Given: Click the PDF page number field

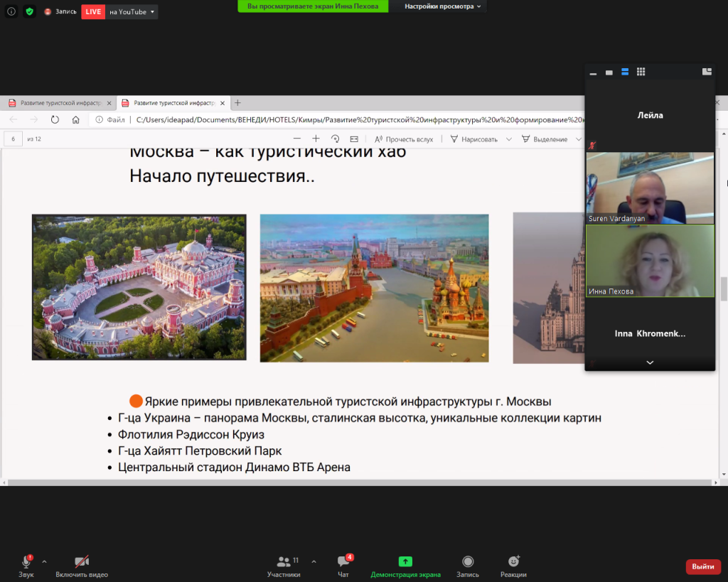Looking at the screenshot, I should (14, 139).
